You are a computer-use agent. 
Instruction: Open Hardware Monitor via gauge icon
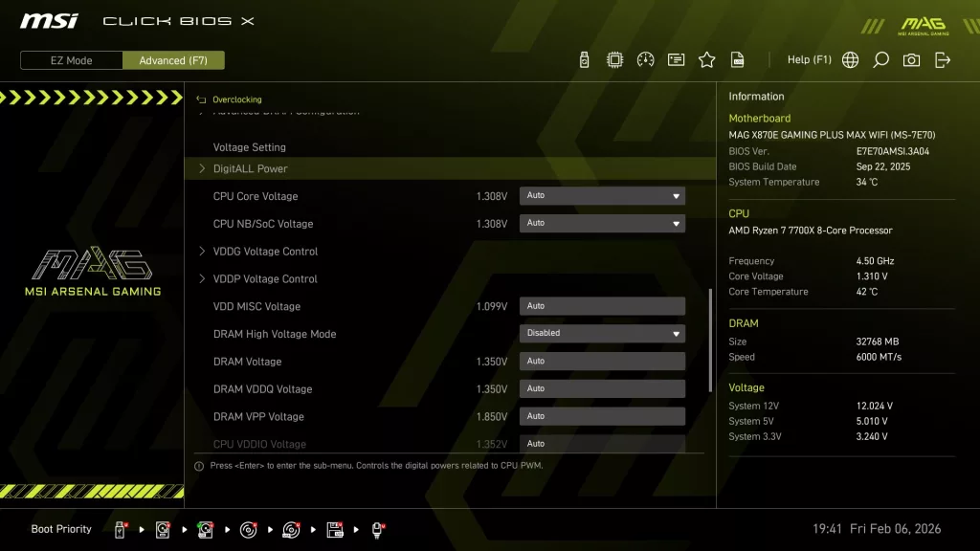click(644, 59)
